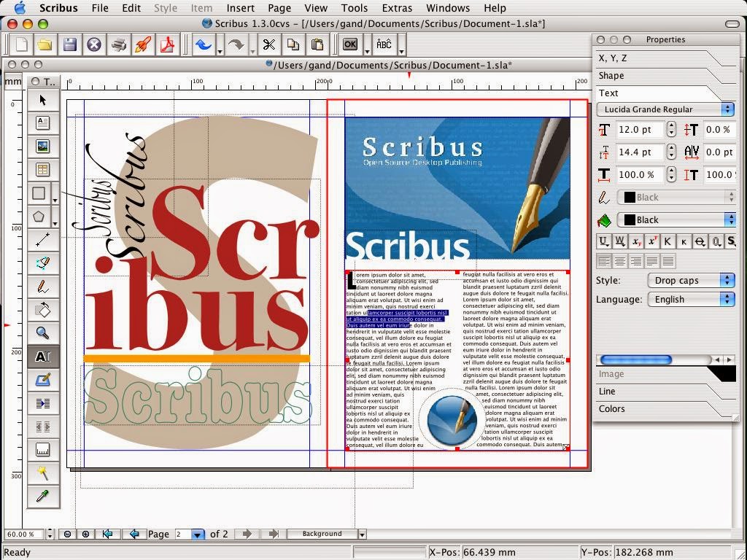747x560 pixels.
Task: Select the Link Text Frames tool
Action: pyautogui.click(x=43, y=403)
